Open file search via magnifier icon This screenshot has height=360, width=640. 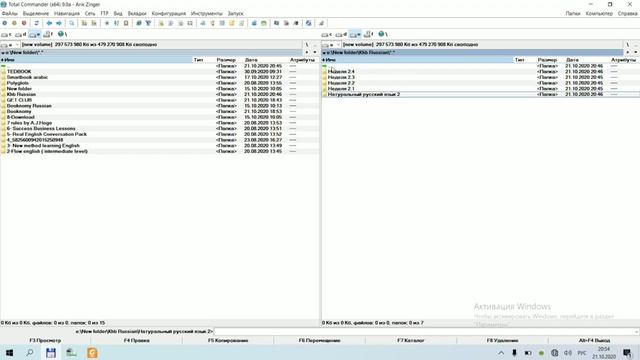pyautogui.click(x=72, y=23)
